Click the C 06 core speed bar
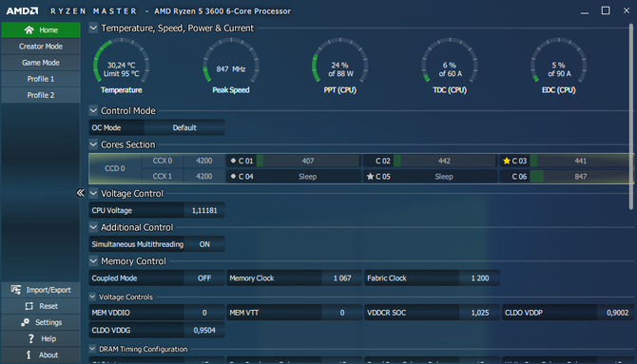The height and width of the screenshot is (364, 637). coord(581,177)
